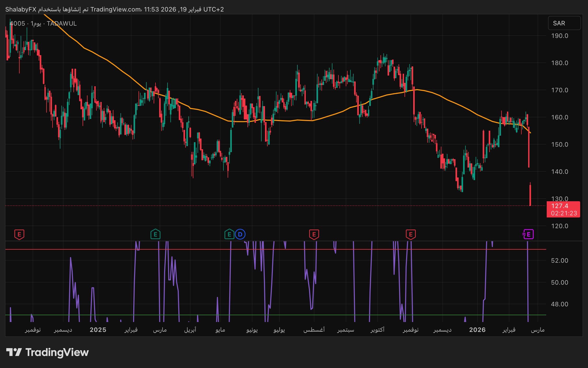
Task: Open the magenta upcoming earnings E marker
Action: 528,234
